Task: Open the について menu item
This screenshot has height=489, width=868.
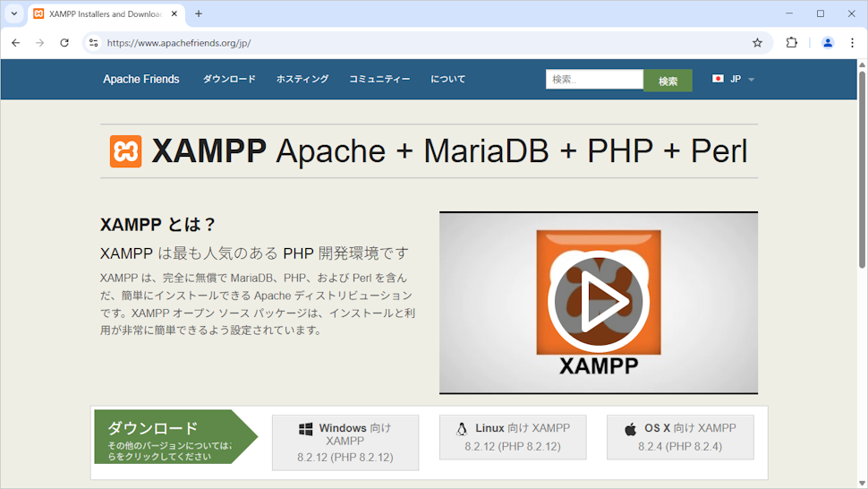Action: point(447,79)
